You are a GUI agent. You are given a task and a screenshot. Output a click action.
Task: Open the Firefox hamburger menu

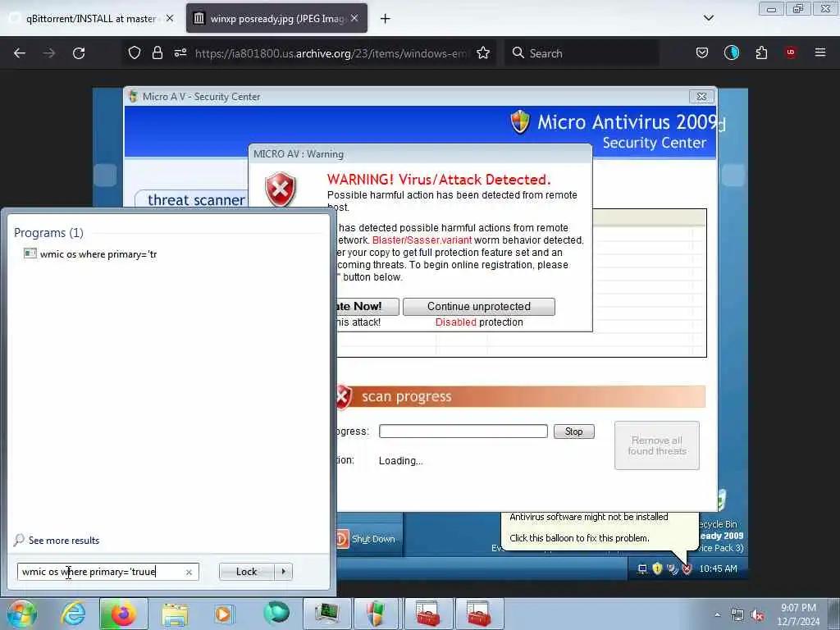tap(820, 52)
